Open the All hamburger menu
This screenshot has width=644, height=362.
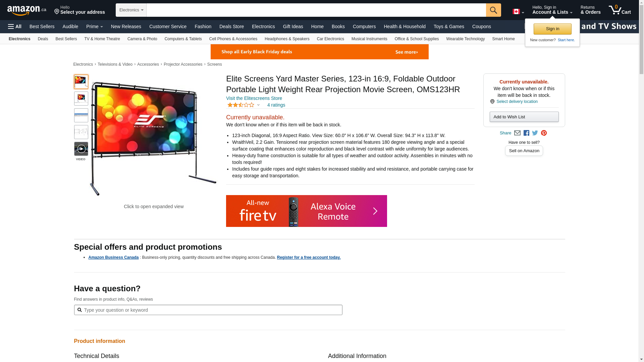[15, 26]
